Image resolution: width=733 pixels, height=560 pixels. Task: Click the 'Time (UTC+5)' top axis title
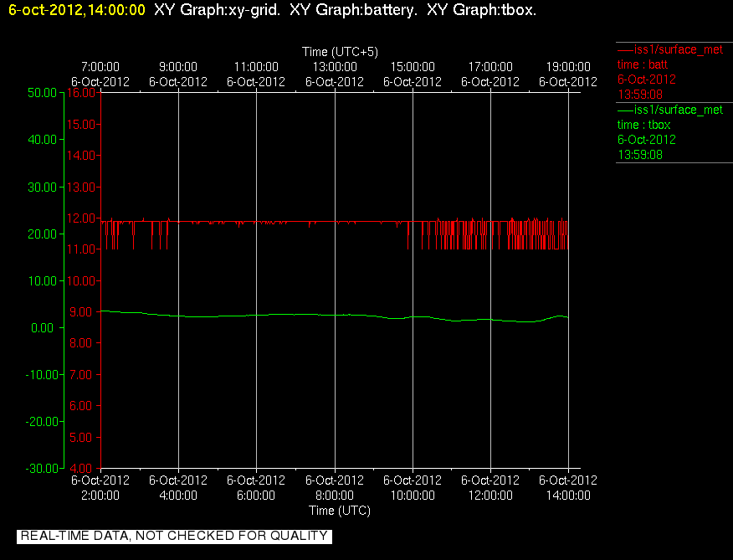point(340,52)
